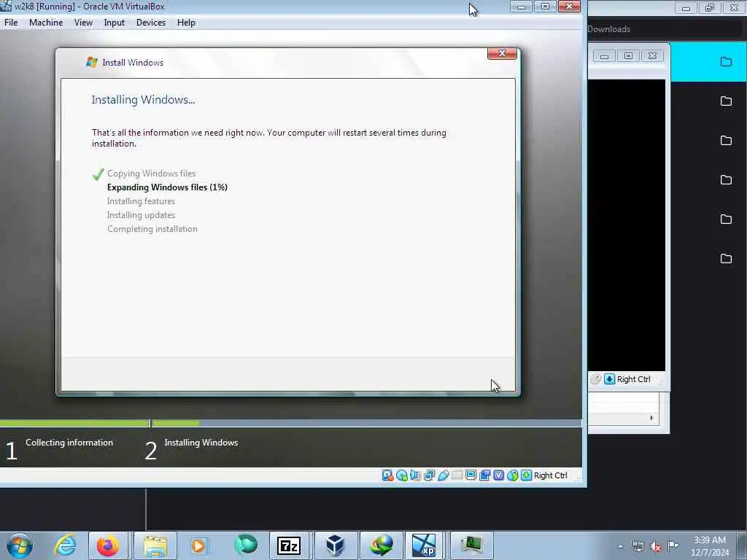Open the Devices menu

click(151, 23)
